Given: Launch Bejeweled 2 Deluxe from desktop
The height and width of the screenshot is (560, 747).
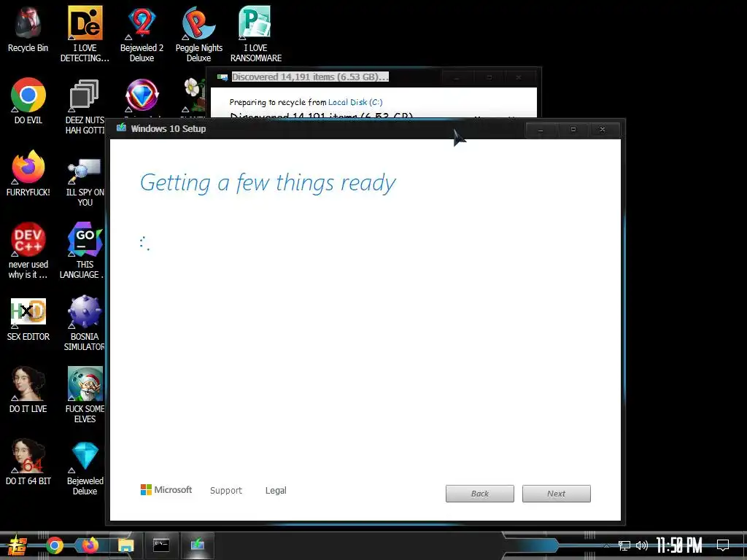Looking at the screenshot, I should click(142, 34).
